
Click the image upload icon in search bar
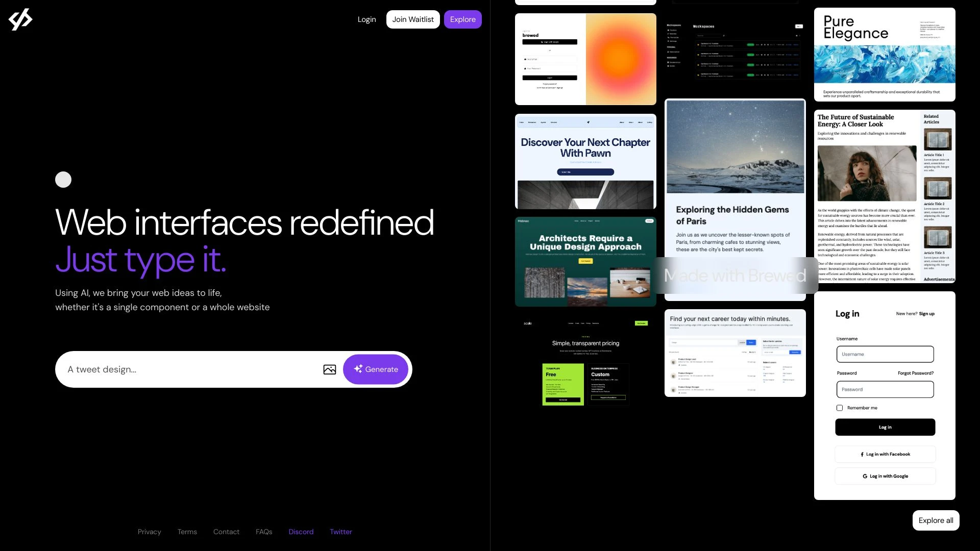[329, 369]
